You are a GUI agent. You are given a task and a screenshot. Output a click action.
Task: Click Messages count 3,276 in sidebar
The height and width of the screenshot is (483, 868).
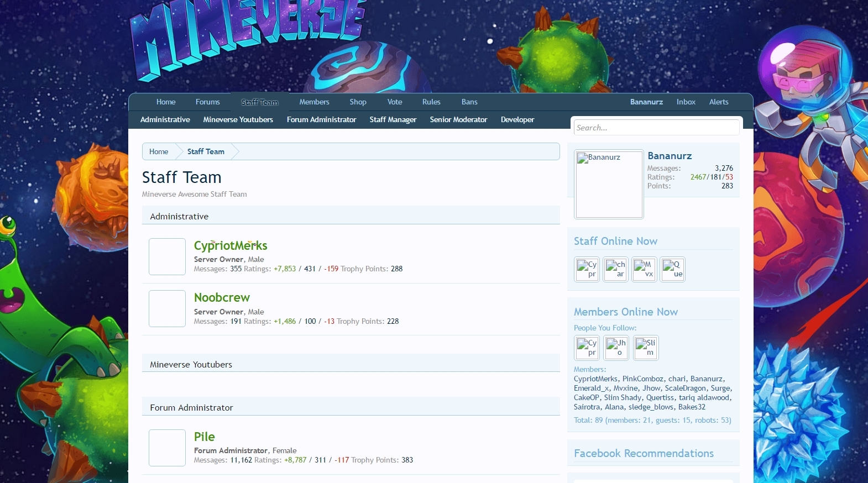pos(724,168)
